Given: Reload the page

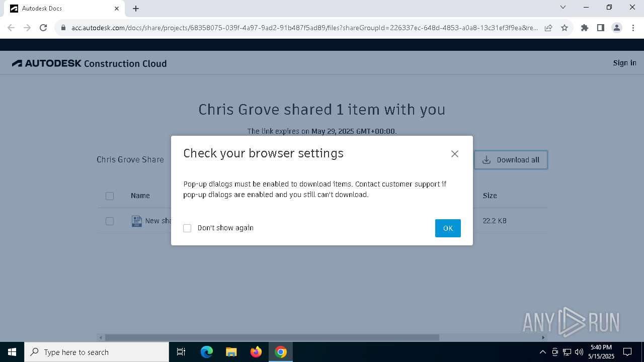Looking at the screenshot, I should (43, 28).
